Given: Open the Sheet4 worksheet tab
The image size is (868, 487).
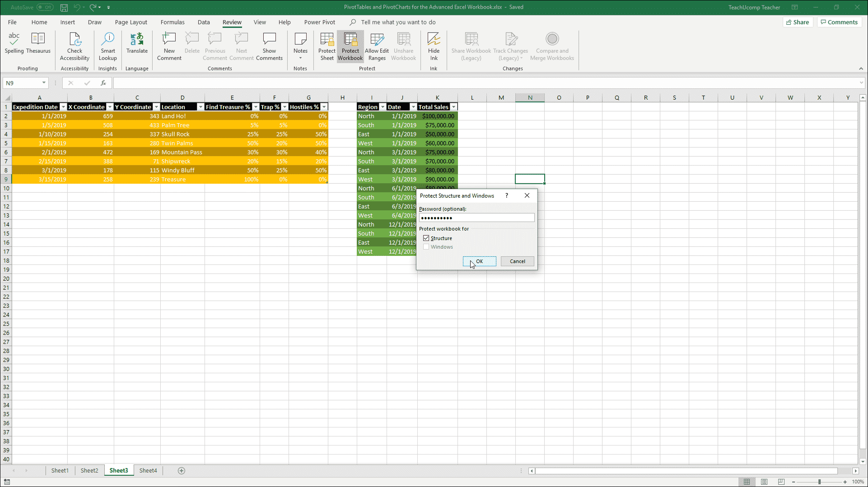Looking at the screenshot, I should (x=148, y=470).
